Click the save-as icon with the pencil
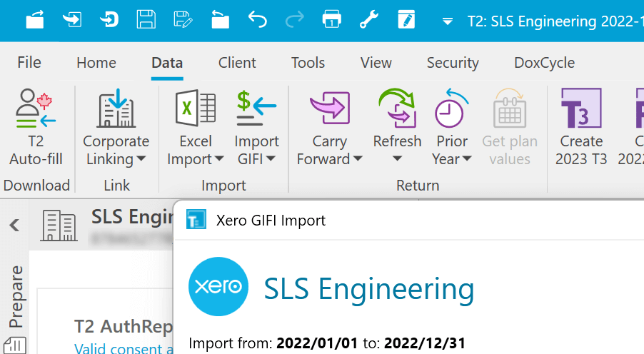 (x=183, y=20)
